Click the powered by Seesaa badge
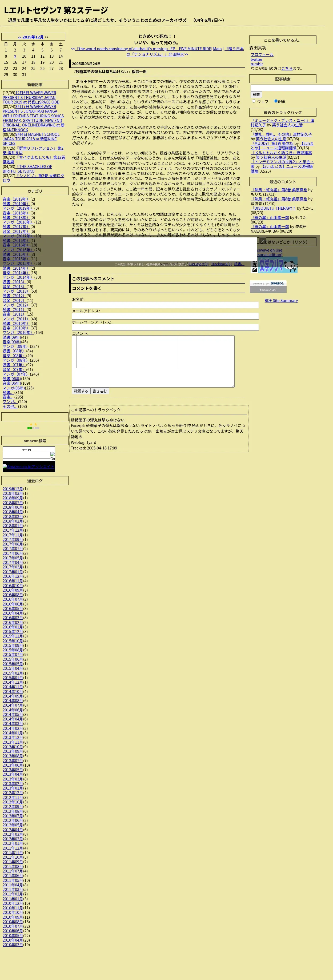This screenshot has height=980, width=333. tap(268, 284)
